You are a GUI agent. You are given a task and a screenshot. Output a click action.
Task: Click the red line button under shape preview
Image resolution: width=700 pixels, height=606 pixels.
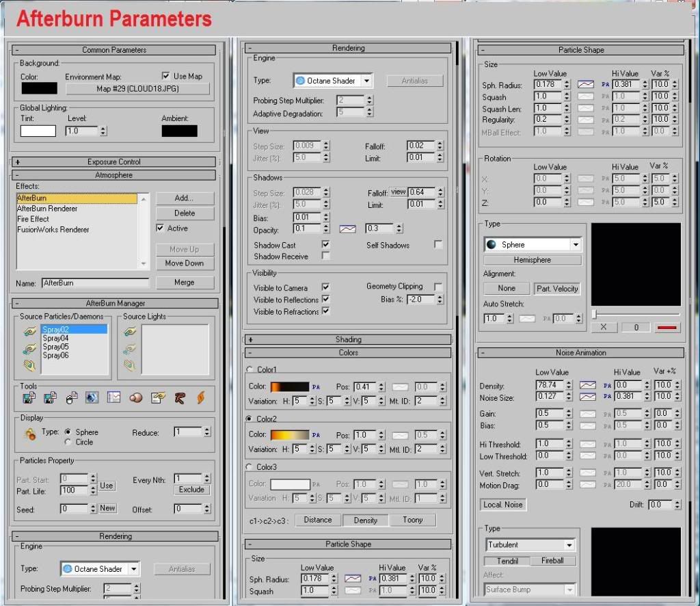click(667, 328)
